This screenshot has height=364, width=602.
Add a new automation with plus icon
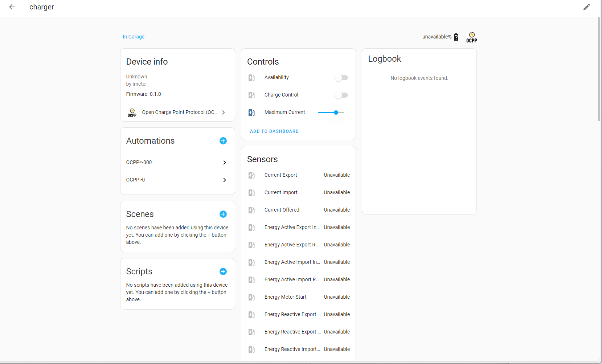pos(223,141)
